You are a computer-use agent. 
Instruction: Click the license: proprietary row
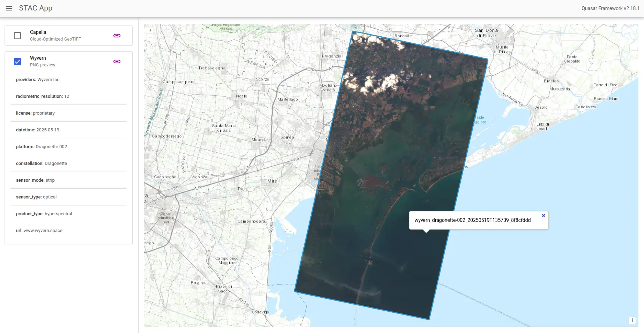click(x=68, y=113)
